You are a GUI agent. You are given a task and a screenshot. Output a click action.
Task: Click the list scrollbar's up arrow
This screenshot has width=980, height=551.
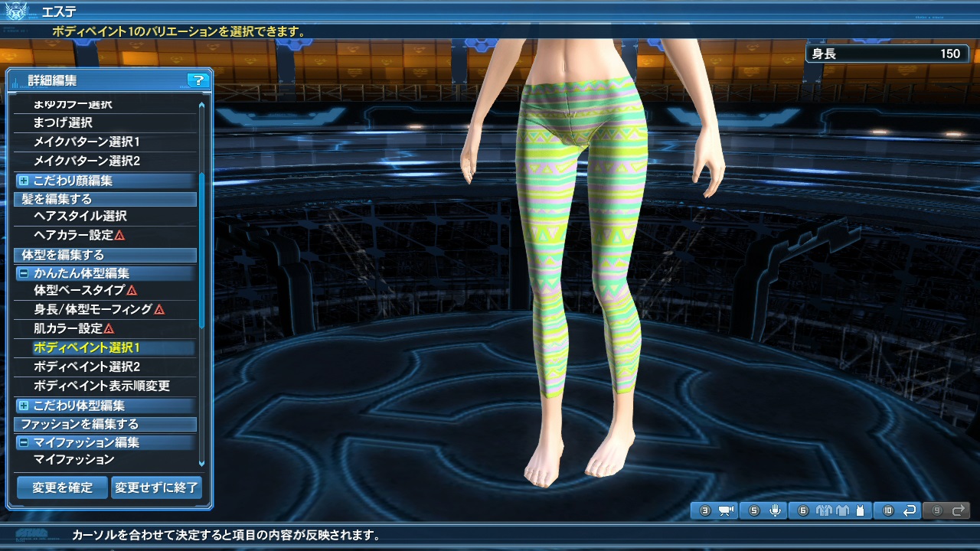click(202, 105)
